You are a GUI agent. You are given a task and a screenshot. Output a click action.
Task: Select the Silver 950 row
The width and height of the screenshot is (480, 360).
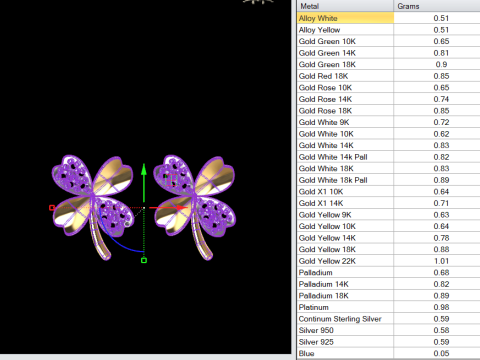[x=388, y=330]
